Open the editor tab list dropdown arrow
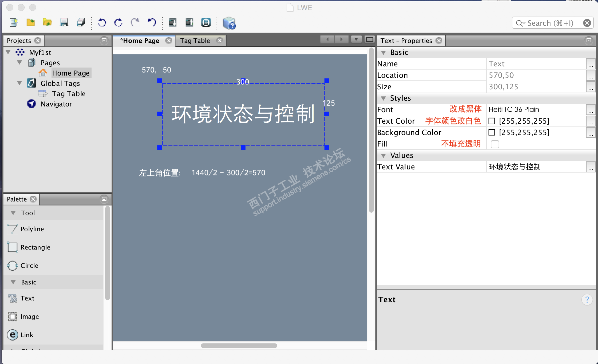 pos(356,39)
